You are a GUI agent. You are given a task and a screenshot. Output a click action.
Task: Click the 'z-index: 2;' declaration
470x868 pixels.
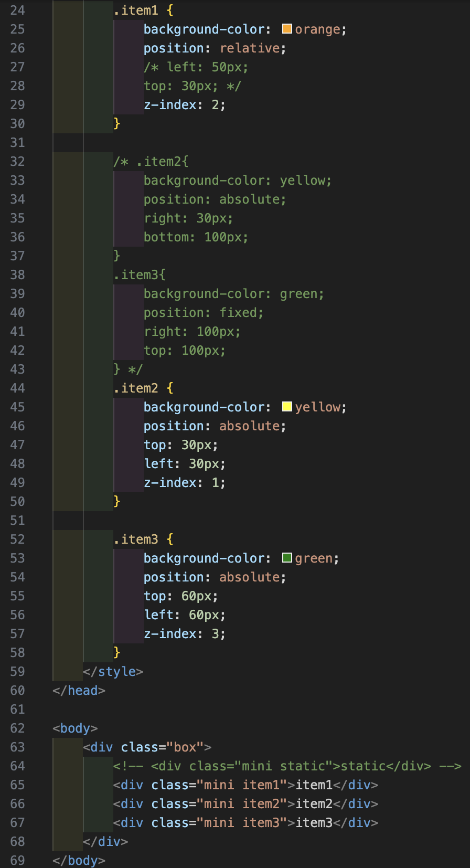(x=185, y=104)
